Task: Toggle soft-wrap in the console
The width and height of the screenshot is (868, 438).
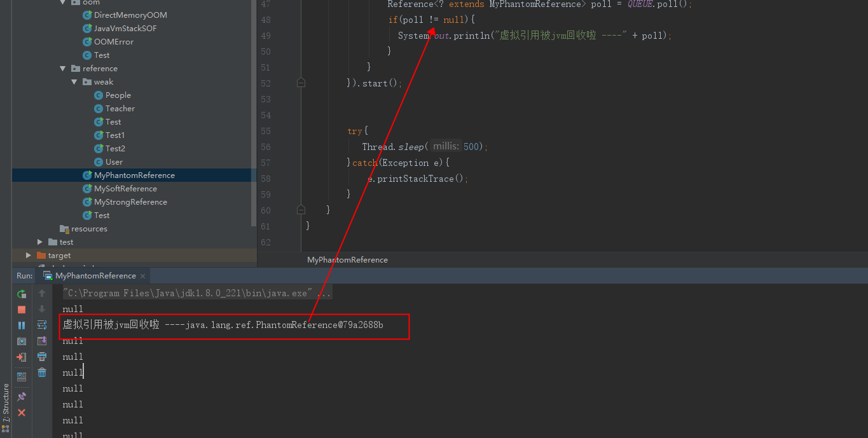Action: tap(42, 325)
